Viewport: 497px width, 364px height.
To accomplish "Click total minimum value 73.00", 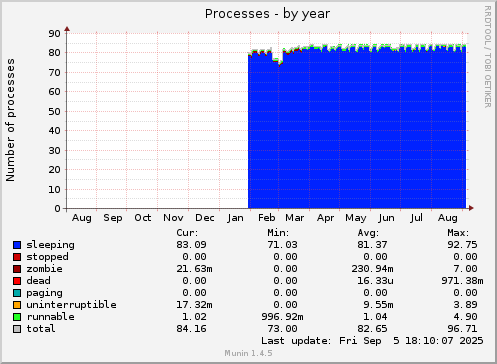I will tap(282, 329).
